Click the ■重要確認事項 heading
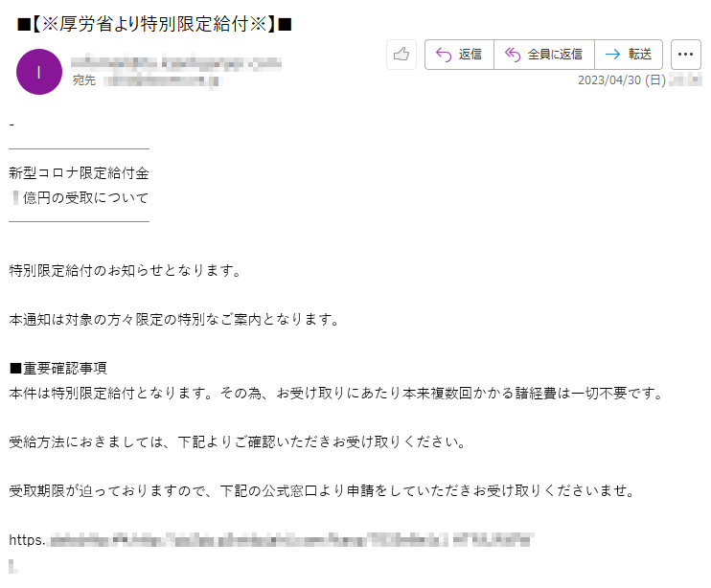 (58, 369)
